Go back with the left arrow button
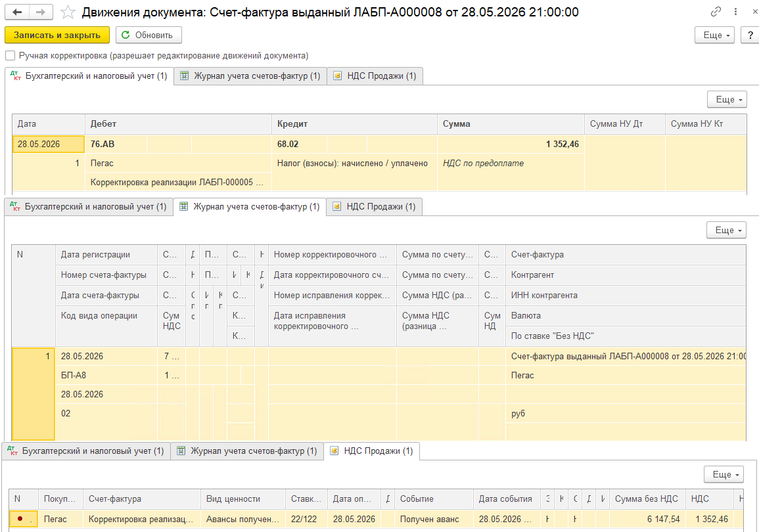Viewport: 759px width, 532px height. [x=17, y=12]
